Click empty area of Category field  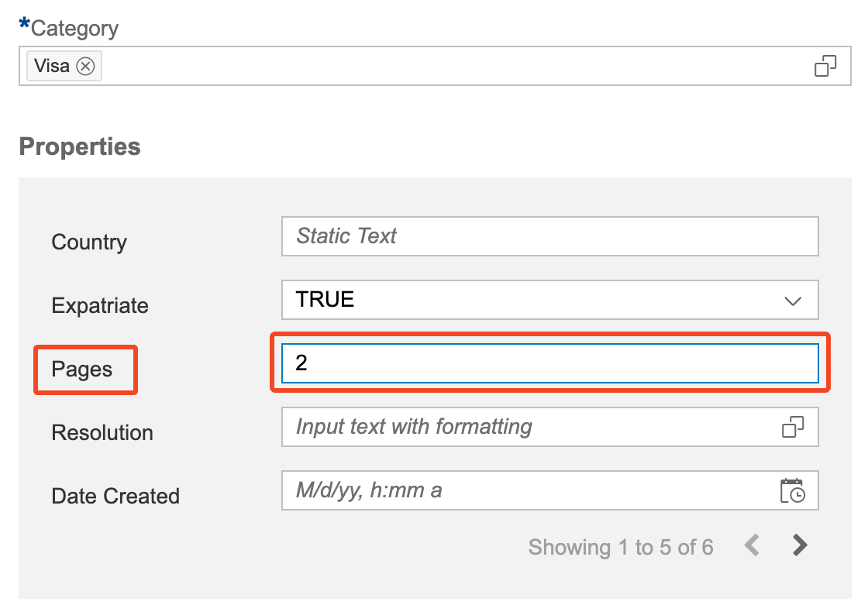point(449,67)
